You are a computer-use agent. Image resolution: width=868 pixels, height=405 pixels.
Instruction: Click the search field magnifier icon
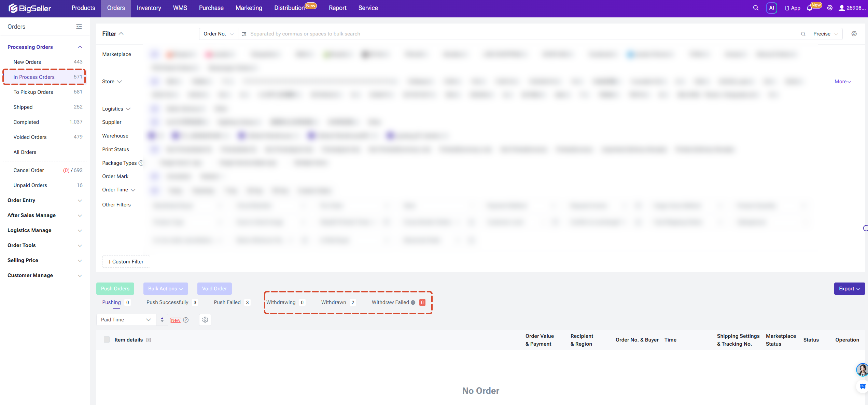[803, 34]
